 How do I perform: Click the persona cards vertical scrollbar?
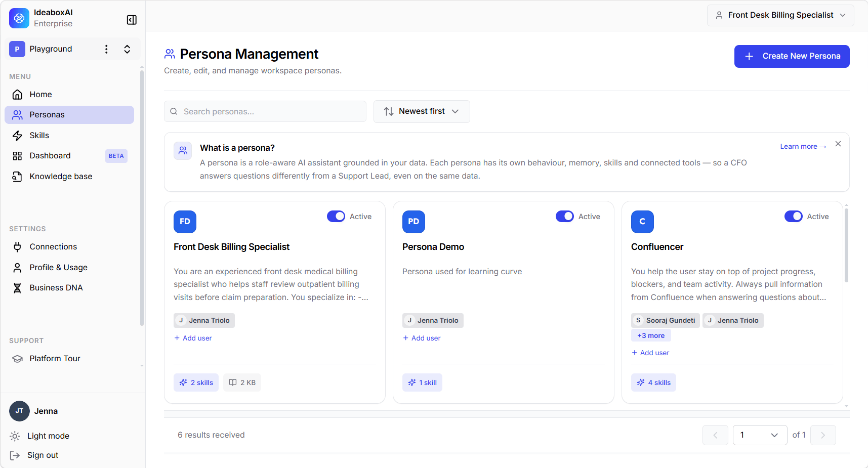(846, 245)
